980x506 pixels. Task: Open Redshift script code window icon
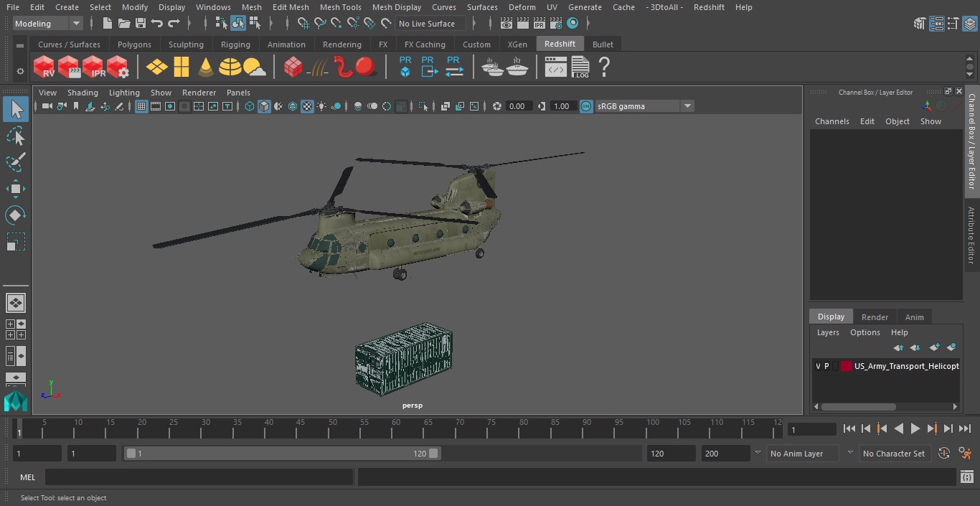click(x=556, y=68)
